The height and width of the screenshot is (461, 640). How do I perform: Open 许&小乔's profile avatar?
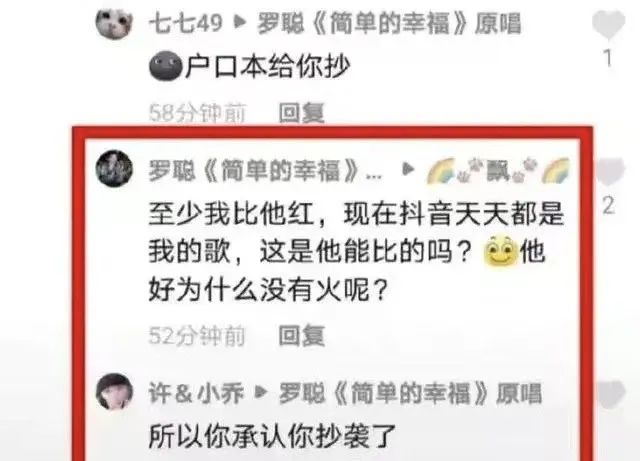click(x=114, y=391)
